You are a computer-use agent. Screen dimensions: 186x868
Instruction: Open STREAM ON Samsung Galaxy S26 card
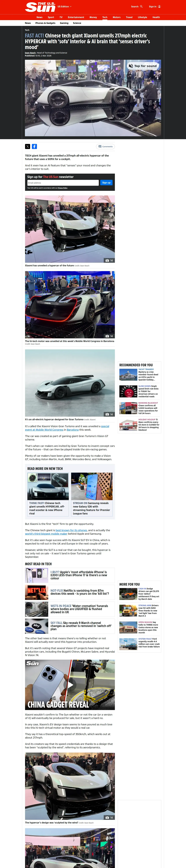pyautogui.click(x=92, y=494)
